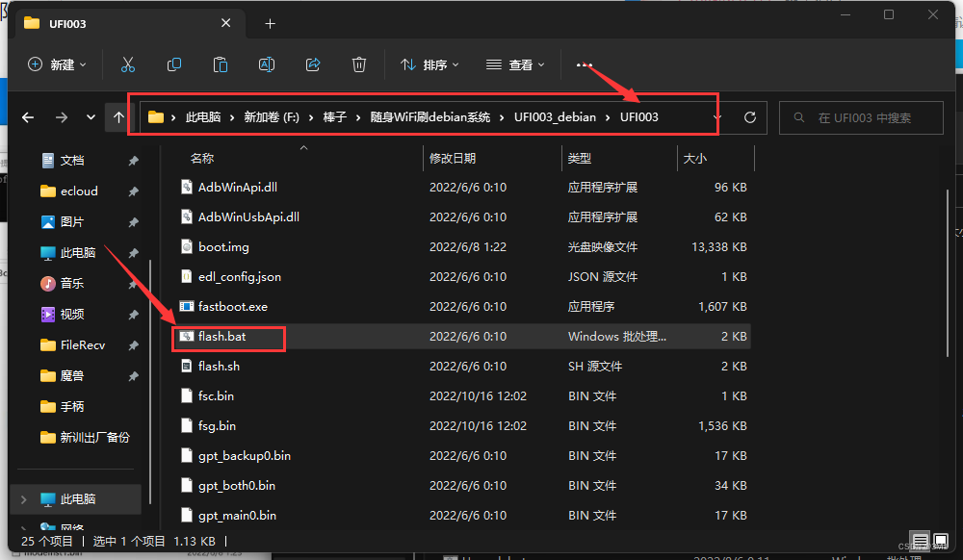Click the file list vertical scrollbar

(948, 273)
